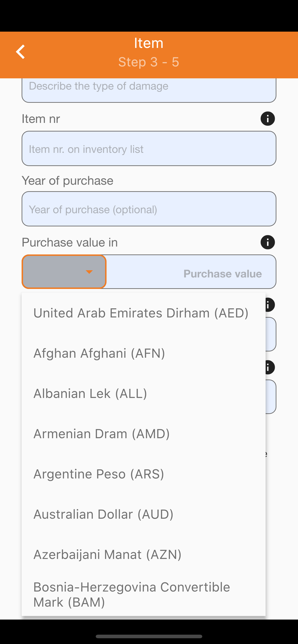Click the Describe the type of damage field

(149, 90)
